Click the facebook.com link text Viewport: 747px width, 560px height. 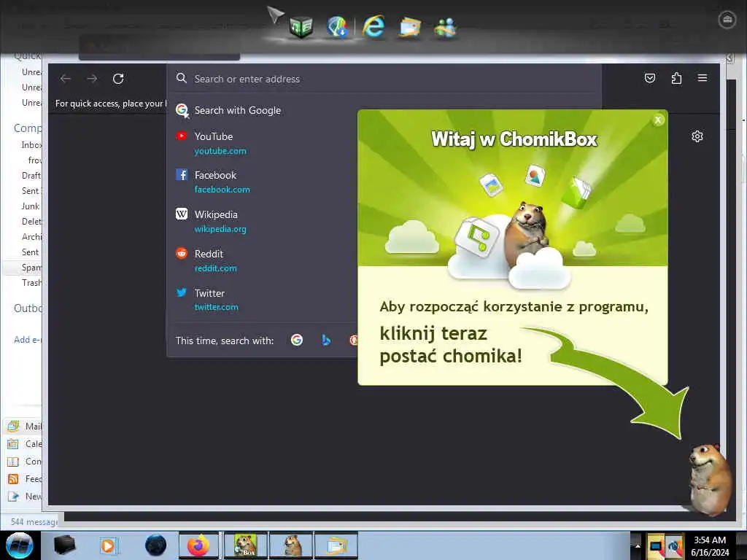tap(222, 190)
